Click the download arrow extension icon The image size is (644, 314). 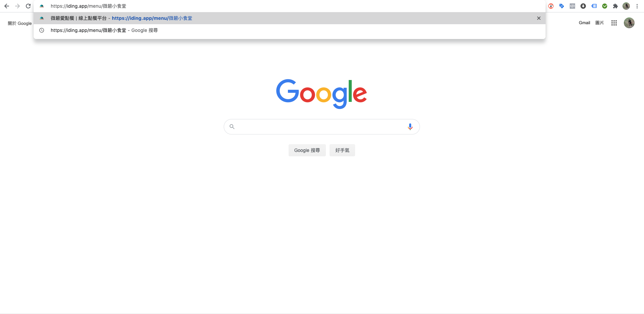pyautogui.click(x=583, y=6)
